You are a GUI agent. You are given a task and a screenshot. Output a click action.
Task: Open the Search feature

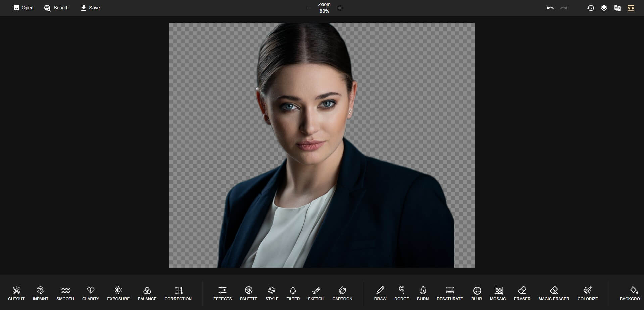tap(56, 8)
